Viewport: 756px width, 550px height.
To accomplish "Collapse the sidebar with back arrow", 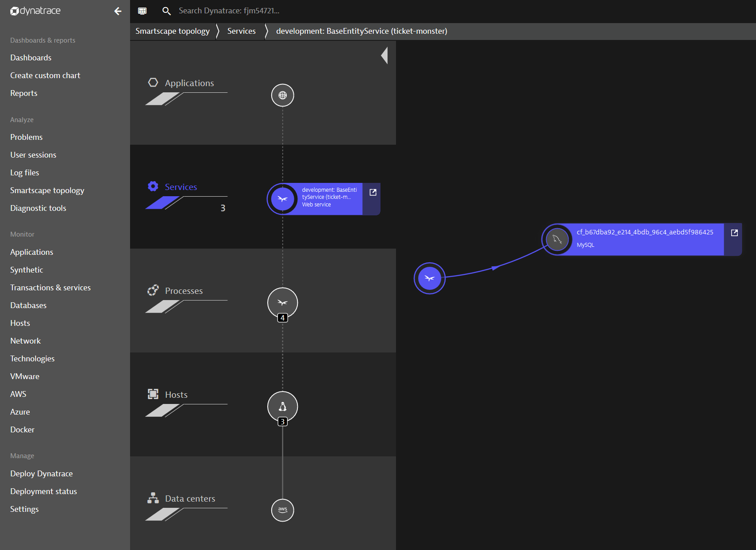I will [x=118, y=11].
